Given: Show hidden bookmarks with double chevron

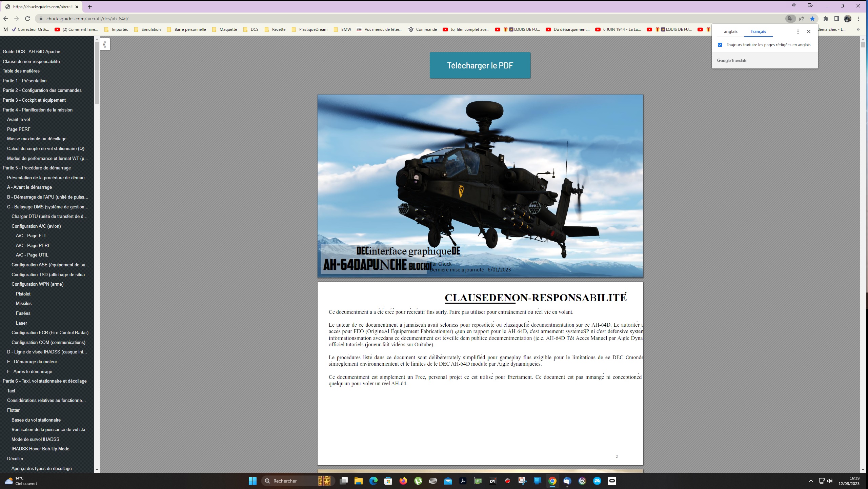Looking at the screenshot, I should pyautogui.click(x=858, y=29).
